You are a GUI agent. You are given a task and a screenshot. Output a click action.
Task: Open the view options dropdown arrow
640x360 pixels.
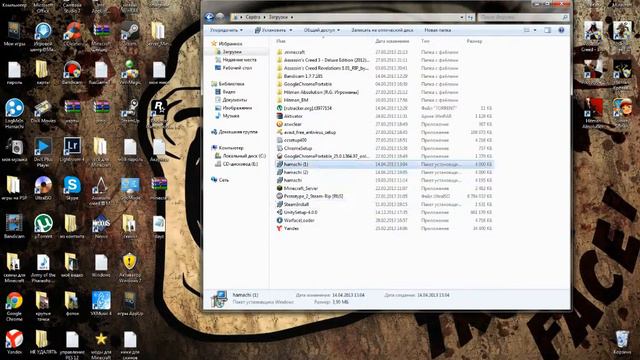[535, 30]
